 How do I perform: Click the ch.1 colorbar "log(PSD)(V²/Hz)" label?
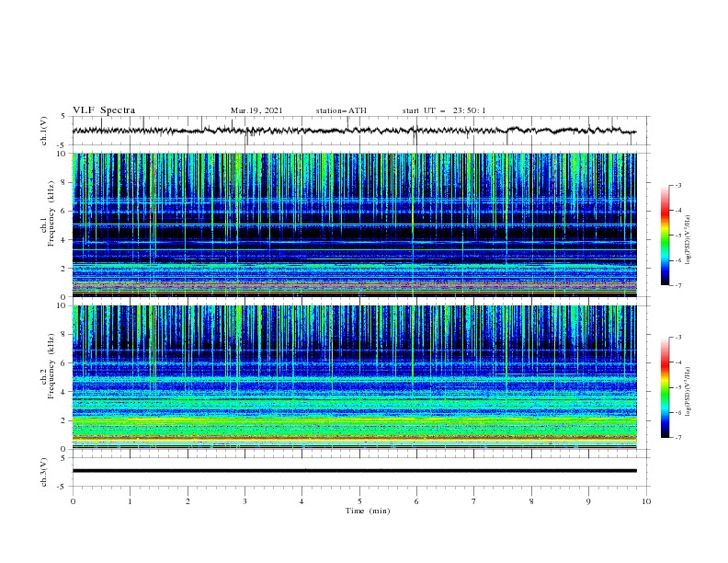688,240
